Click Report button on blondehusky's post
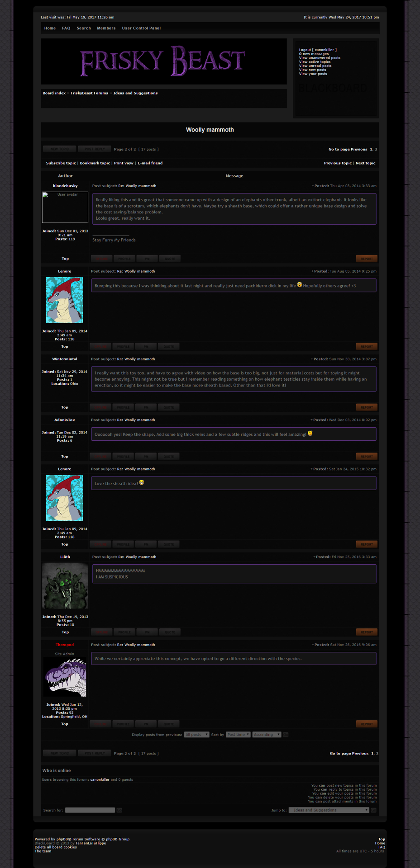 pos(367,259)
